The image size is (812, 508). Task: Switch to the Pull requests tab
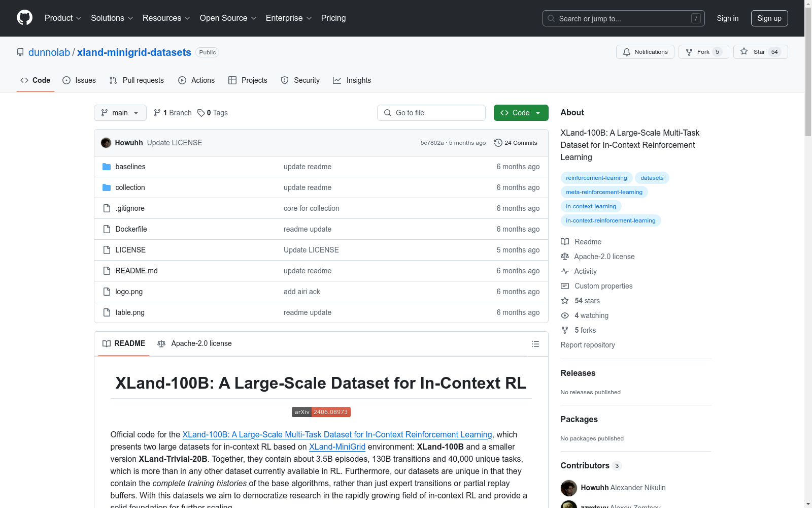coord(137,80)
